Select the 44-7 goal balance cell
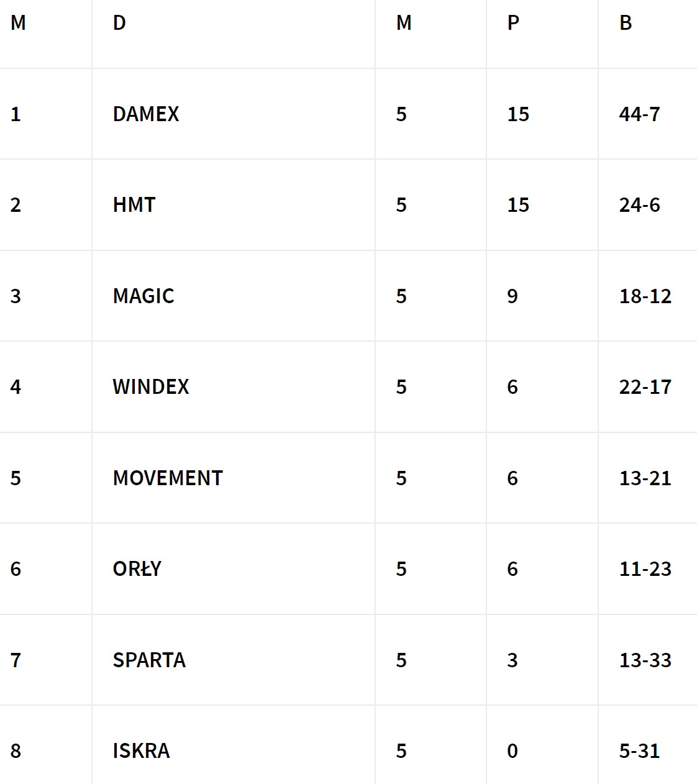 pos(639,114)
